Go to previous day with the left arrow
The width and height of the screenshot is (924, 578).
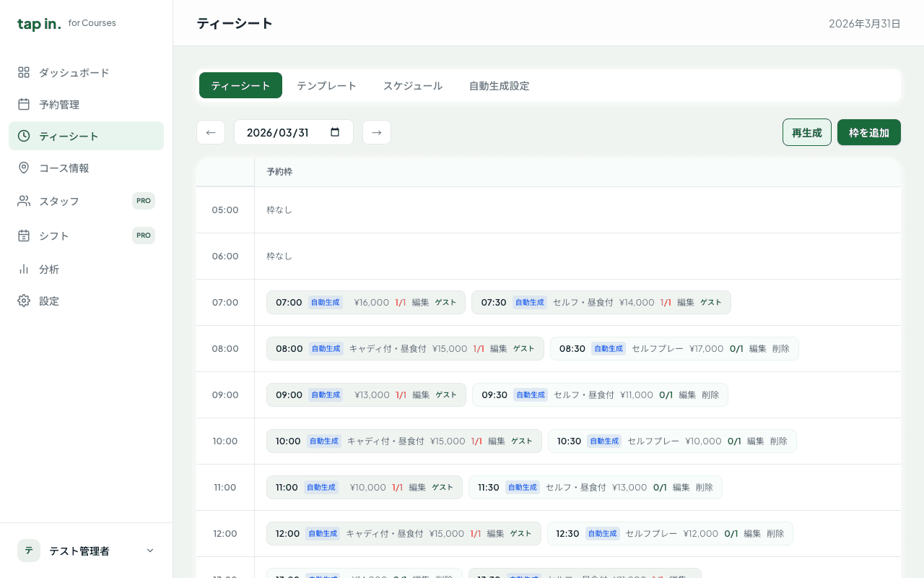click(x=211, y=132)
